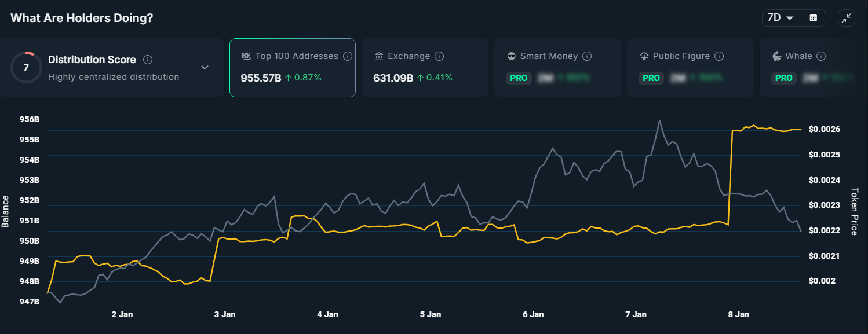Click the PRO badge on Public Figure
The width and height of the screenshot is (868, 334).
click(x=651, y=78)
